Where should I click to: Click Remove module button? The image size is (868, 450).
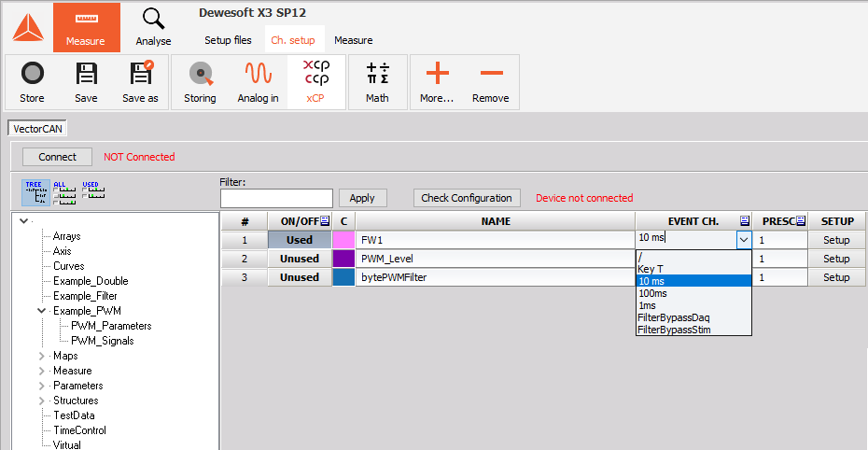tap(490, 82)
